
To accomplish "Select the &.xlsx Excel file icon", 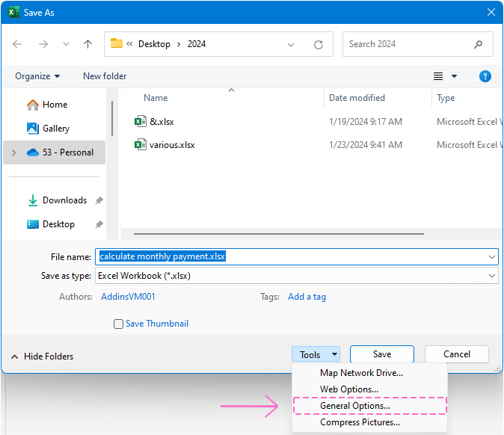I will point(140,122).
